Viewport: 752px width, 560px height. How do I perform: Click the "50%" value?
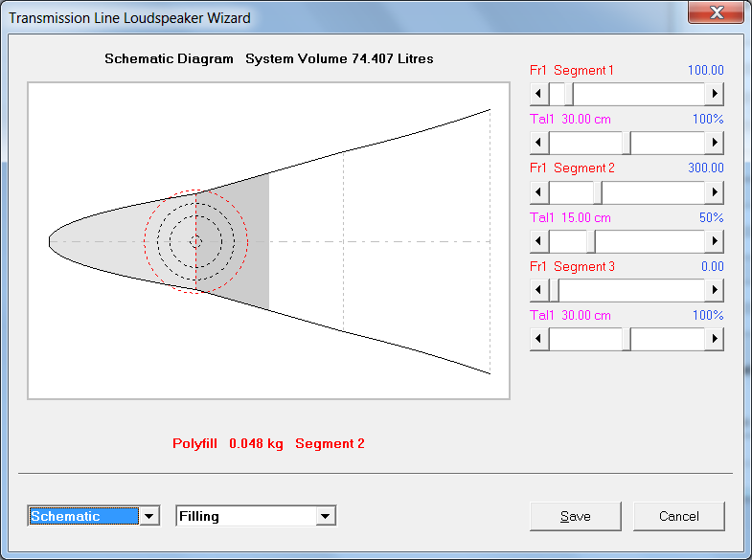[711, 217]
